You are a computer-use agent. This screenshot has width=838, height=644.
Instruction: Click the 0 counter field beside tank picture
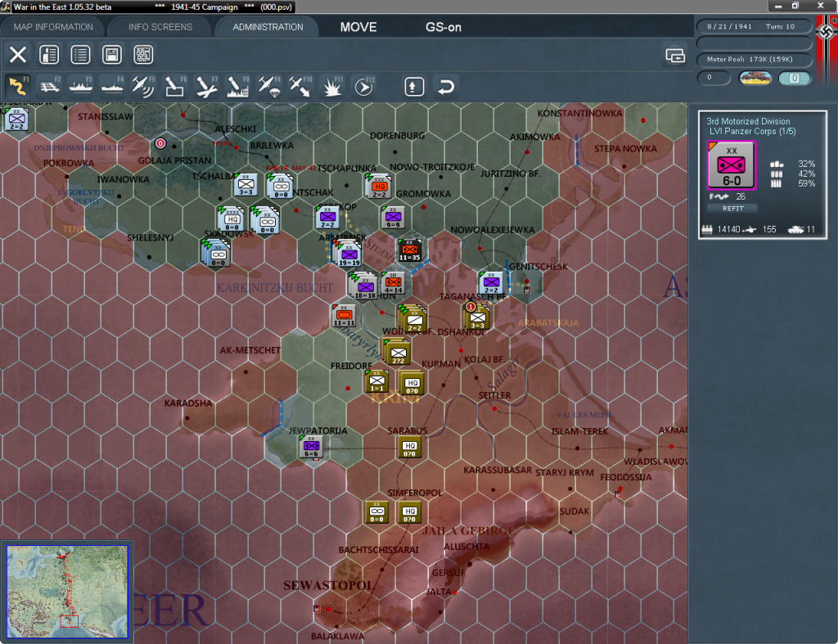tap(714, 78)
